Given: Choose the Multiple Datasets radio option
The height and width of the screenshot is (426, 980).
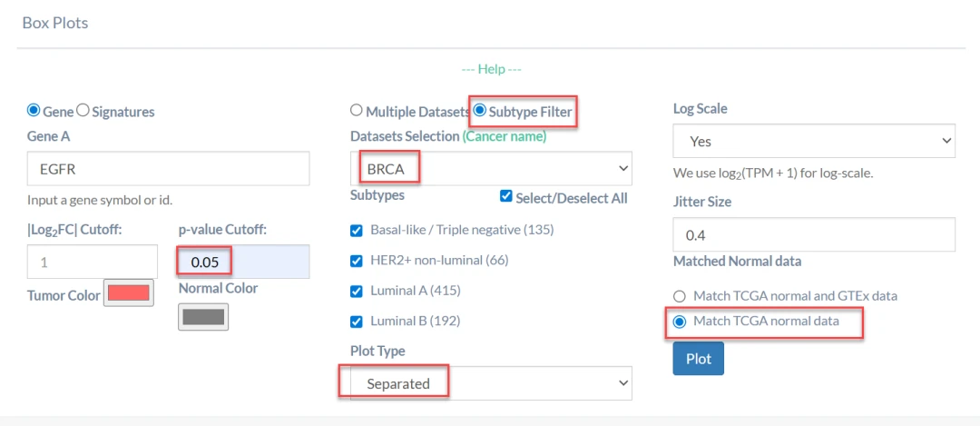Looking at the screenshot, I should (357, 111).
